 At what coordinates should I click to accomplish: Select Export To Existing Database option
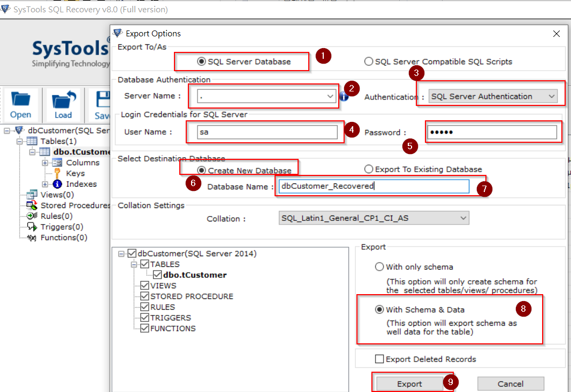pos(369,169)
